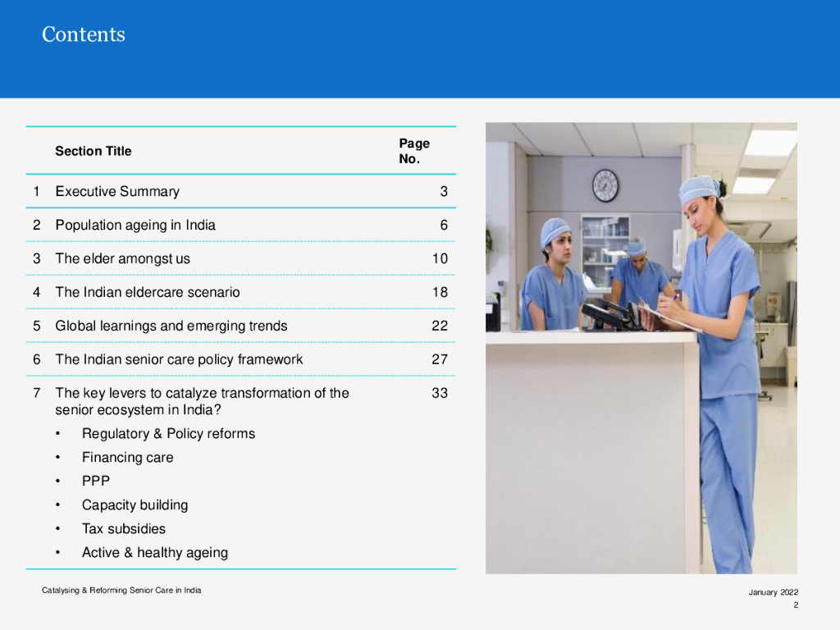Click page number 27 in the table
The height and width of the screenshot is (630, 840).
pos(440,359)
